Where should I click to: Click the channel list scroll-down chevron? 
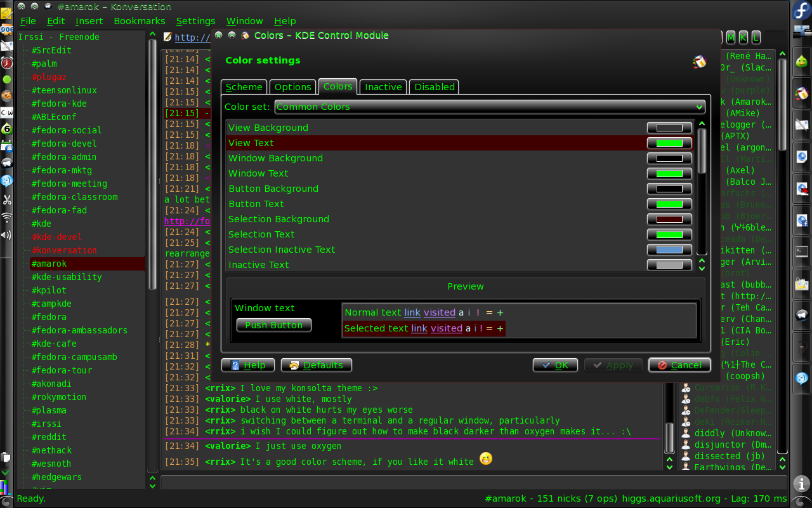pos(152,486)
